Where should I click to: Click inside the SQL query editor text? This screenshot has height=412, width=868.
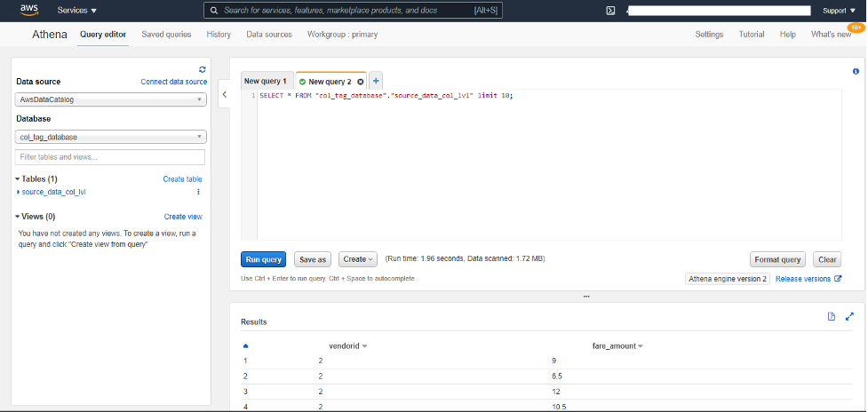coord(386,96)
